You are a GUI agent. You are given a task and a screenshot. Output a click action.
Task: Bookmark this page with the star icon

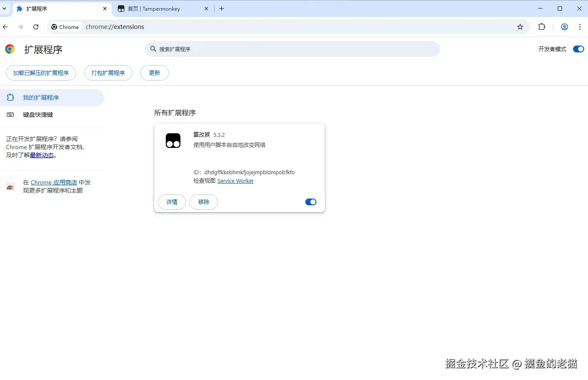tap(520, 27)
